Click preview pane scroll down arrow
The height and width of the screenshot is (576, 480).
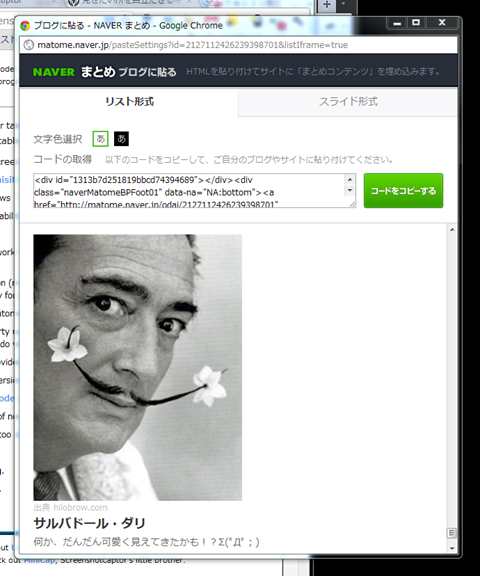click(452, 548)
